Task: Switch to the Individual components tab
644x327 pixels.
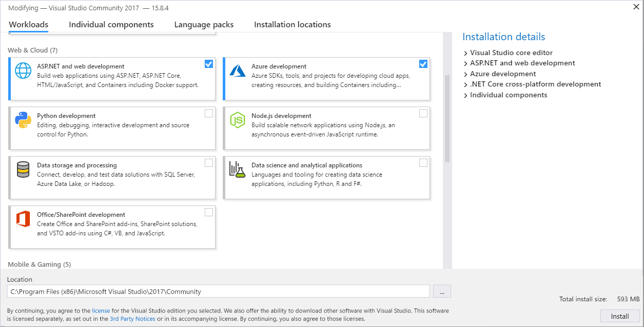Action: pyautogui.click(x=111, y=25)
